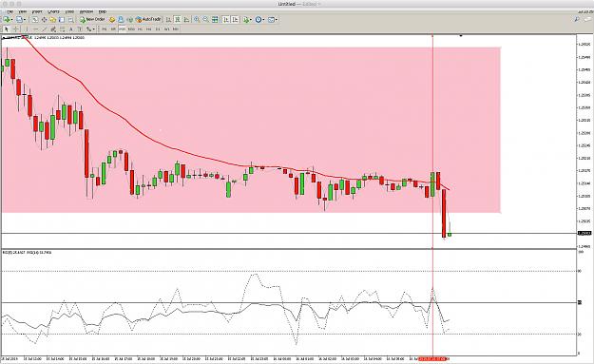The image size is (594, 364).
Task: Expand the Templates dropdown arrow
Action: tap(277, 20)
